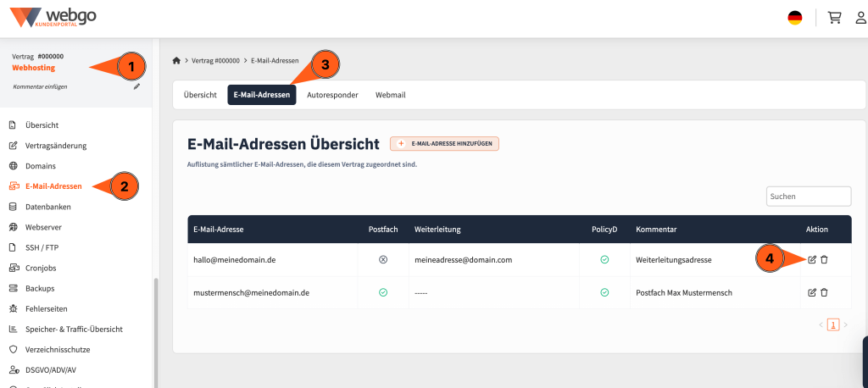868x388 pixels.
Task: Sort by the E-Mail-Adresse column header
Action: click(x=219, y=229)
